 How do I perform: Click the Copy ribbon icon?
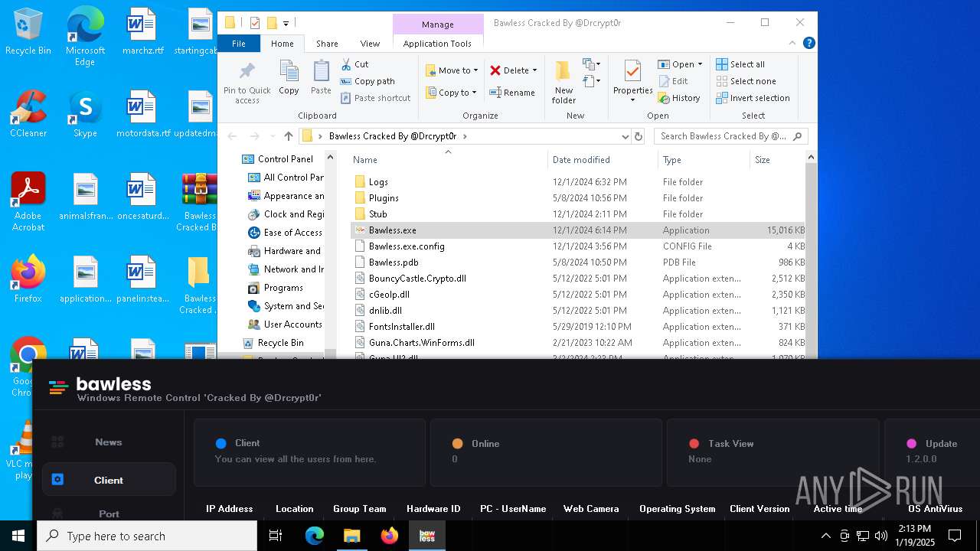[289, 77]
